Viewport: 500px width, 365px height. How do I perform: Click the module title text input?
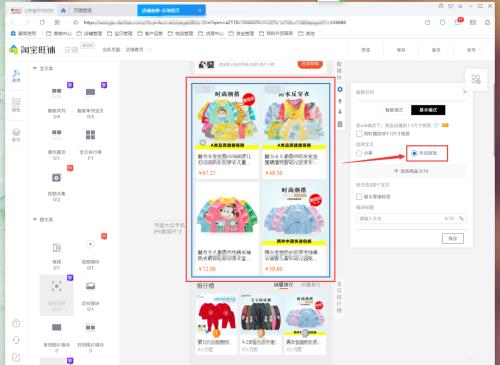(411, 219)
